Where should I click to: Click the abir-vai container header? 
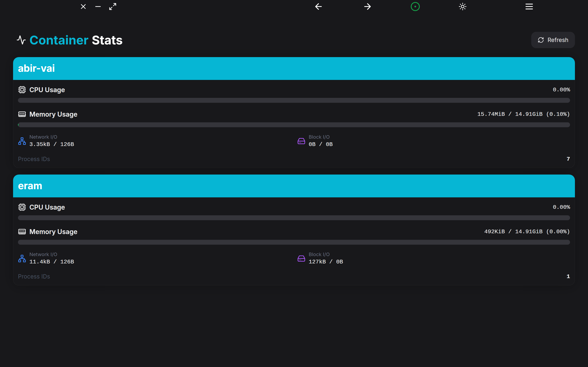point(294,69)
